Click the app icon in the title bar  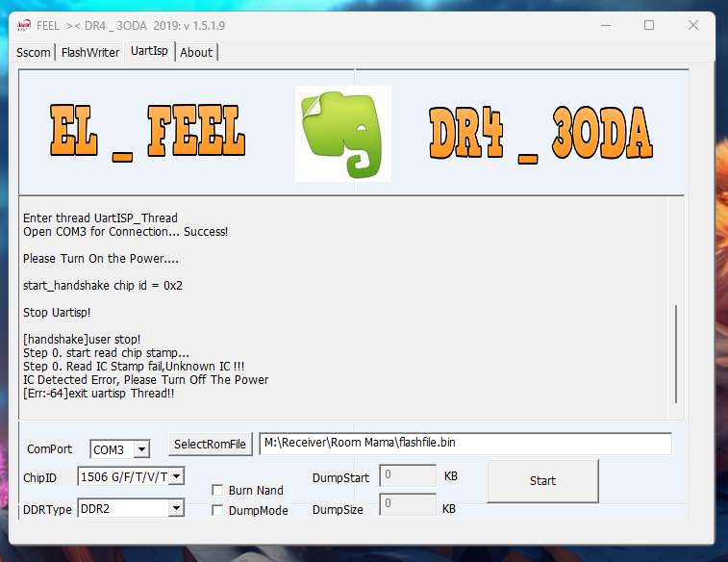click(x=24, y=25)
